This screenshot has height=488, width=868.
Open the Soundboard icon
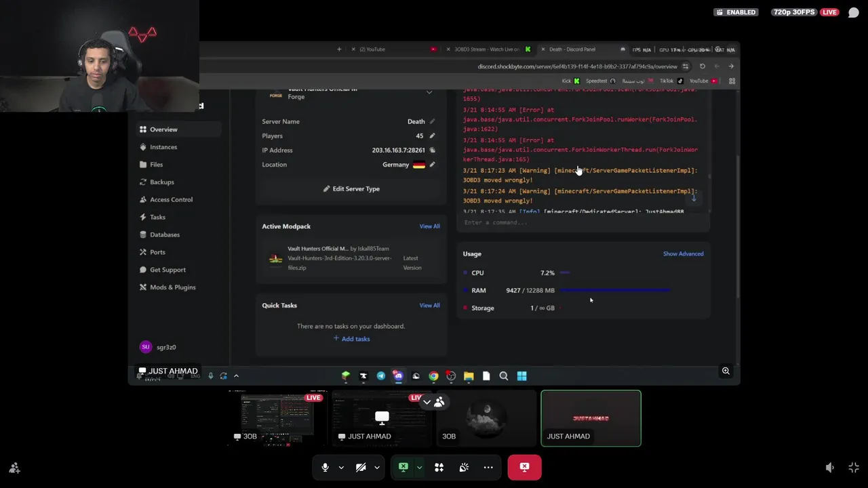point(464,468)
